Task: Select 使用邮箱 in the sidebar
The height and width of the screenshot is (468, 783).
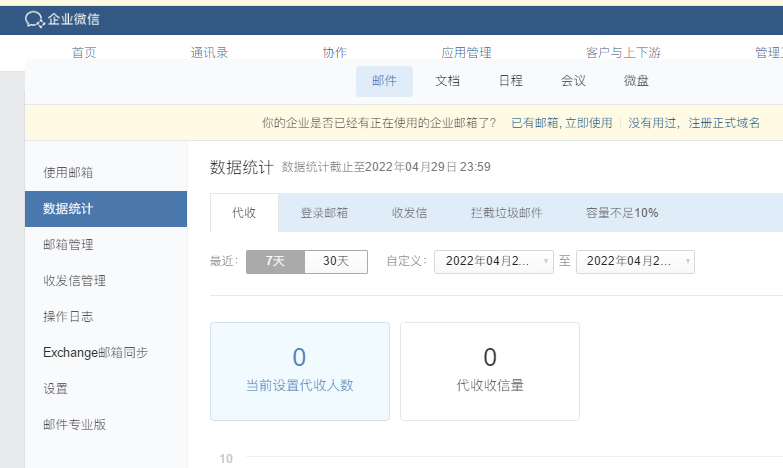Action: point(68,173)
